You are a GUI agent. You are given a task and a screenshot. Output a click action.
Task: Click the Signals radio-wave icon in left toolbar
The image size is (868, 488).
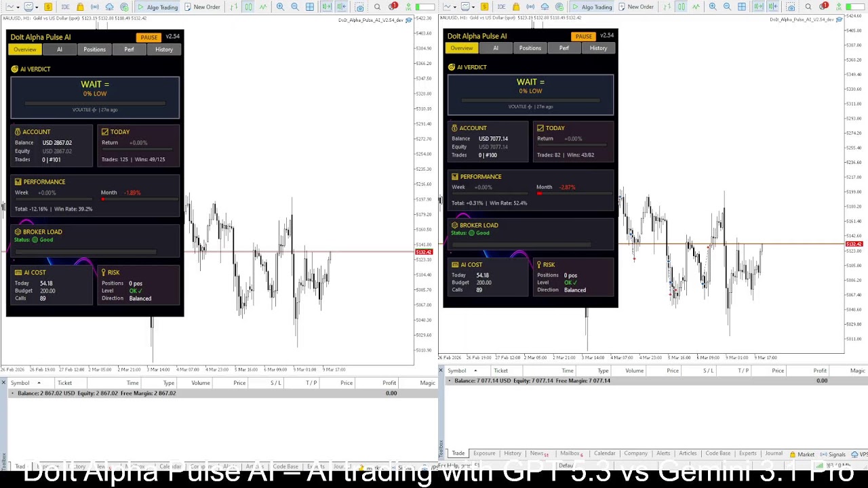[x=94, y=7]
